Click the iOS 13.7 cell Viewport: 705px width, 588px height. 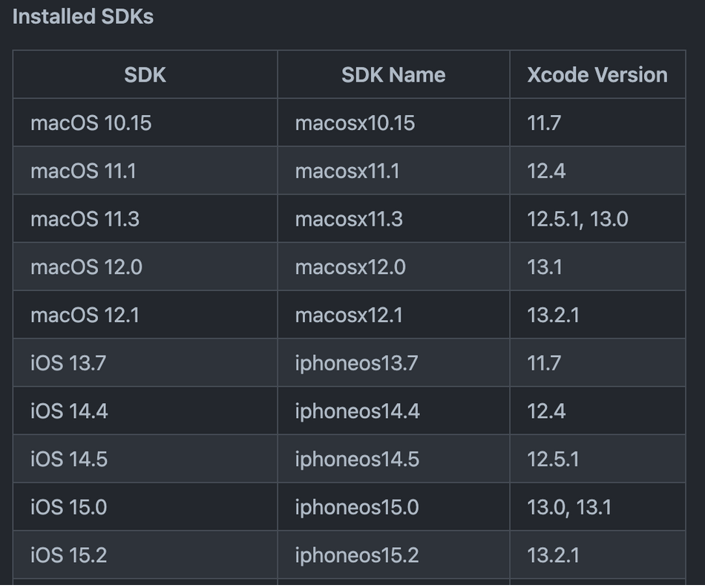145,363
